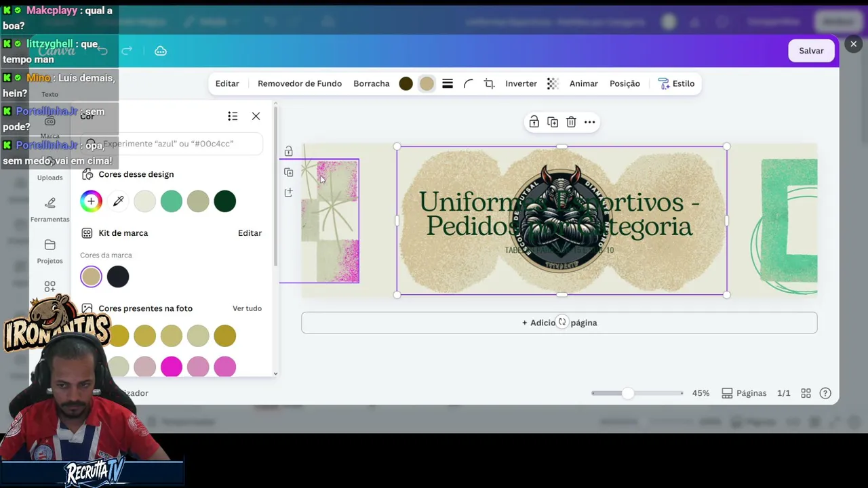
Task: Open the Ferramentas sidebar section
Action: 50,210
